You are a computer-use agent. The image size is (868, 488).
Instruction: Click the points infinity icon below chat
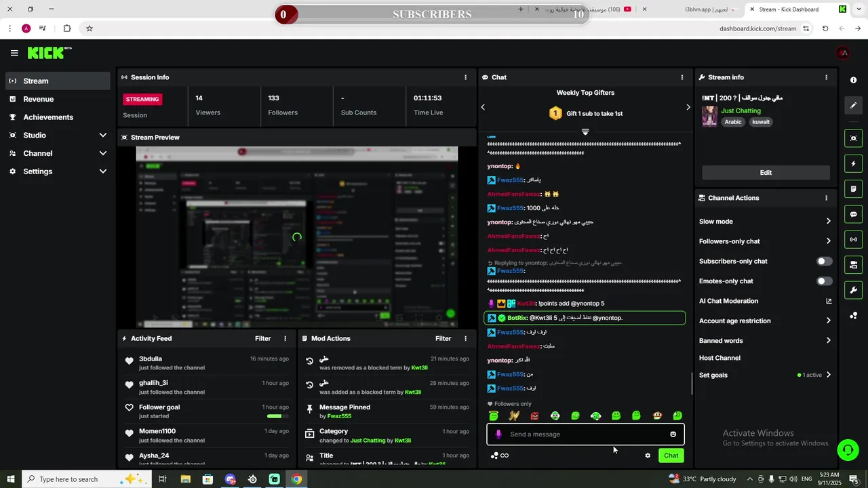[500, 455]
